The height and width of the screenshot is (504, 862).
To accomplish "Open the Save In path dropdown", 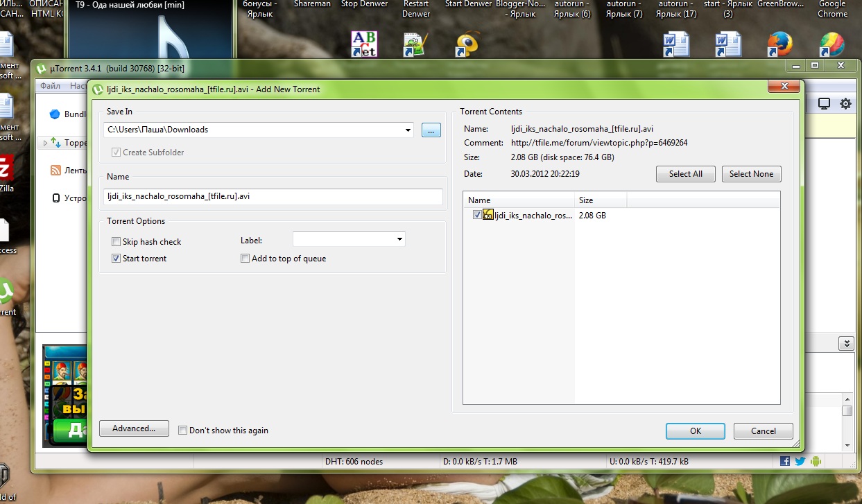I will click(408, 130).
